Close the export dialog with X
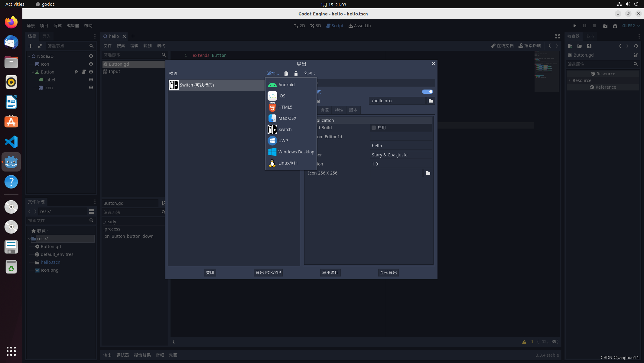 (433, 64)
